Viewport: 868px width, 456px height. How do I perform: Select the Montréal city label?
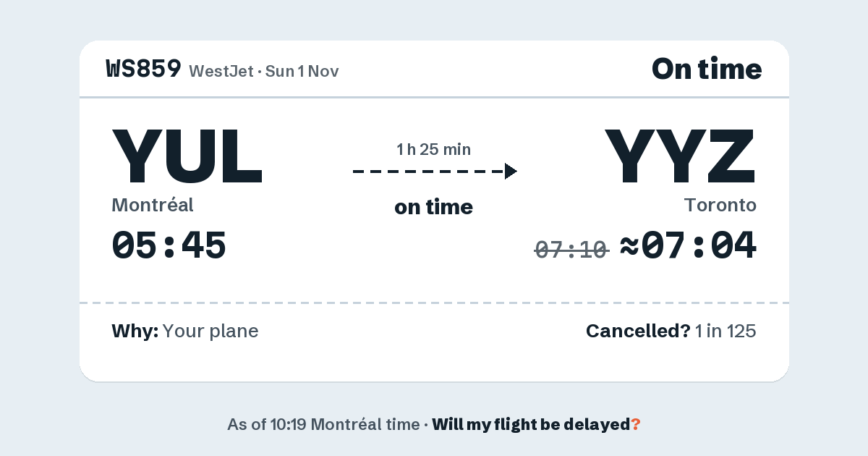point(153,206)
